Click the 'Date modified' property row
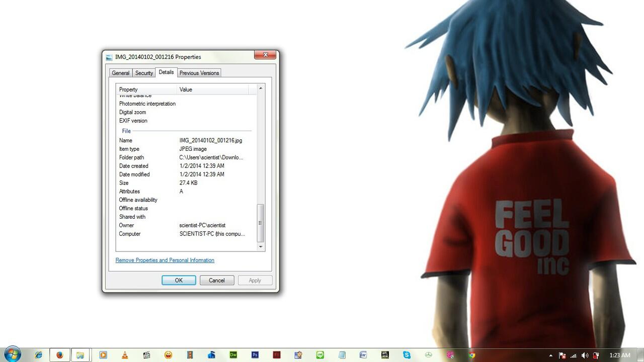644x362 pixels. [185, 174]
